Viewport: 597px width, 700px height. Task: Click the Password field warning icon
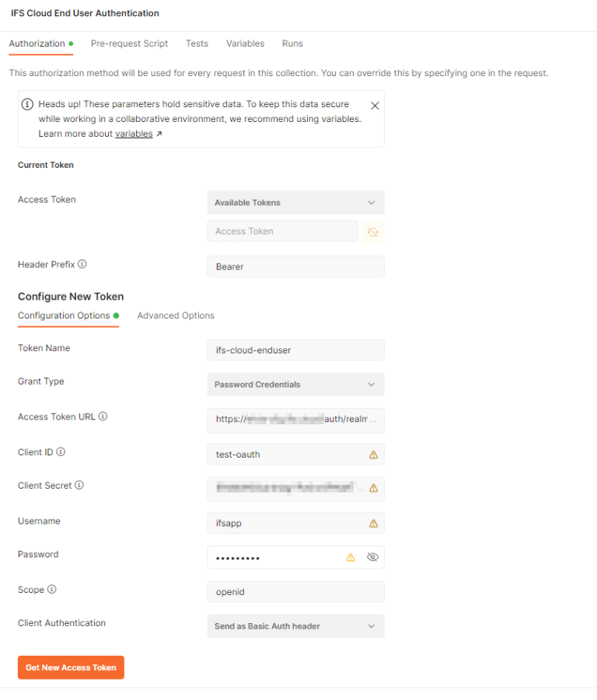pos(350,557)
